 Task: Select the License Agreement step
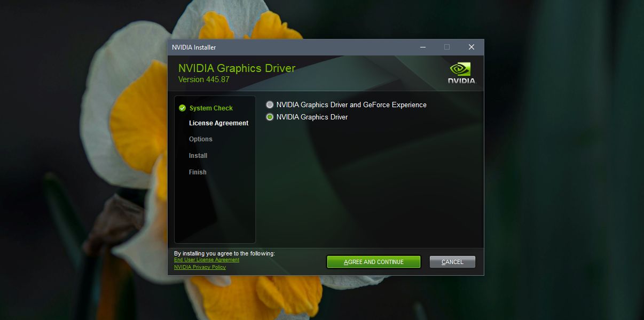point(219,123)
